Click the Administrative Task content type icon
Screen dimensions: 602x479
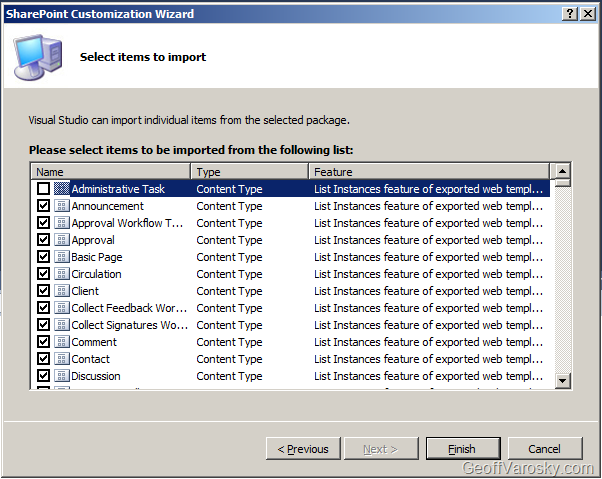[62, 189]
